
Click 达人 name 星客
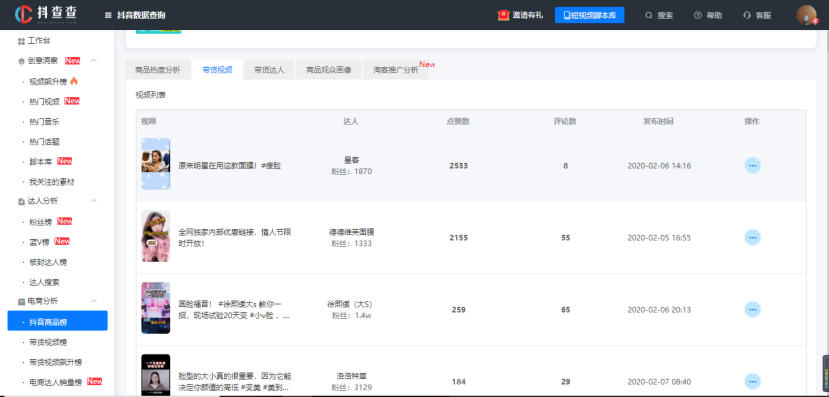click(x=352, y=160)
